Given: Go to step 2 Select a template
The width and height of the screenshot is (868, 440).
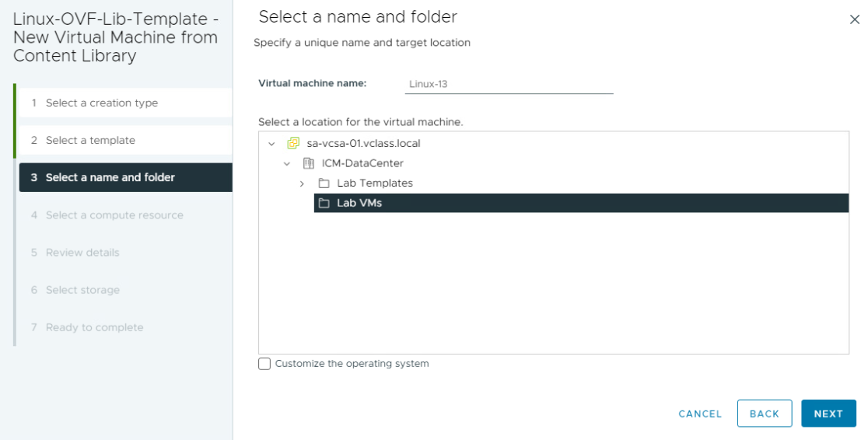Looking at the screenshot, I should [125, 140].
